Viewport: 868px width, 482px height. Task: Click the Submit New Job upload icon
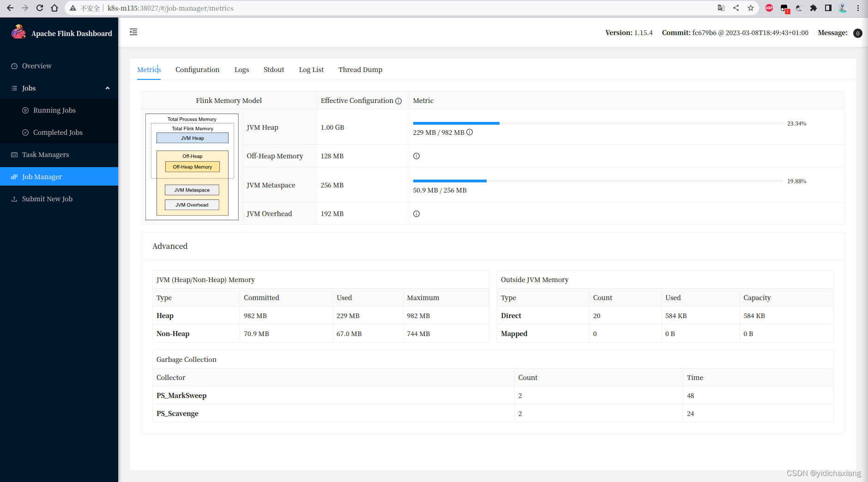[14, 199]
